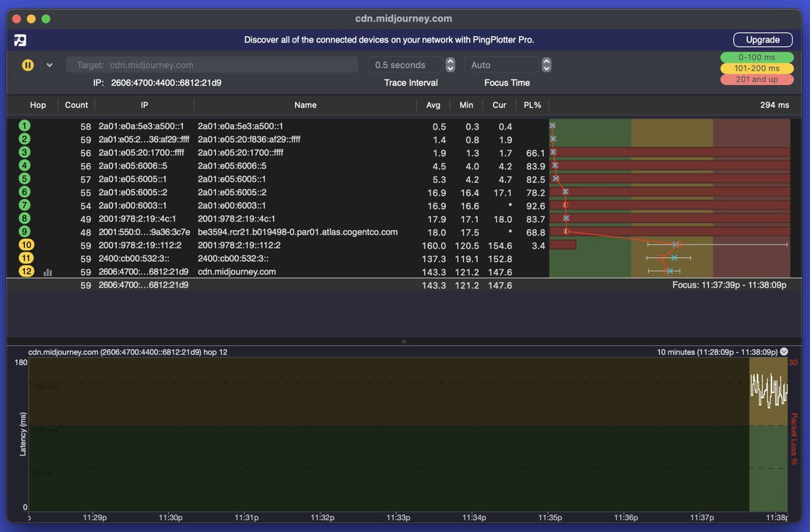
Task: Click the window title cdn.midjourney.com
Action: pos(404,19)
